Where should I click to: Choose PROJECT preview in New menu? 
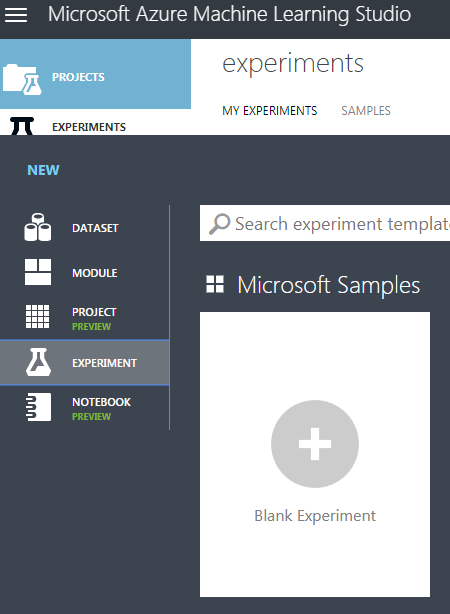85,317
